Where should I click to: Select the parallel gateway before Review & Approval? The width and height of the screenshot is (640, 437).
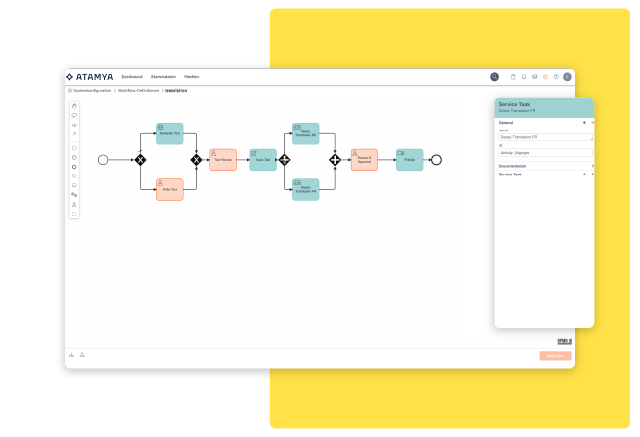pos(335,160)
